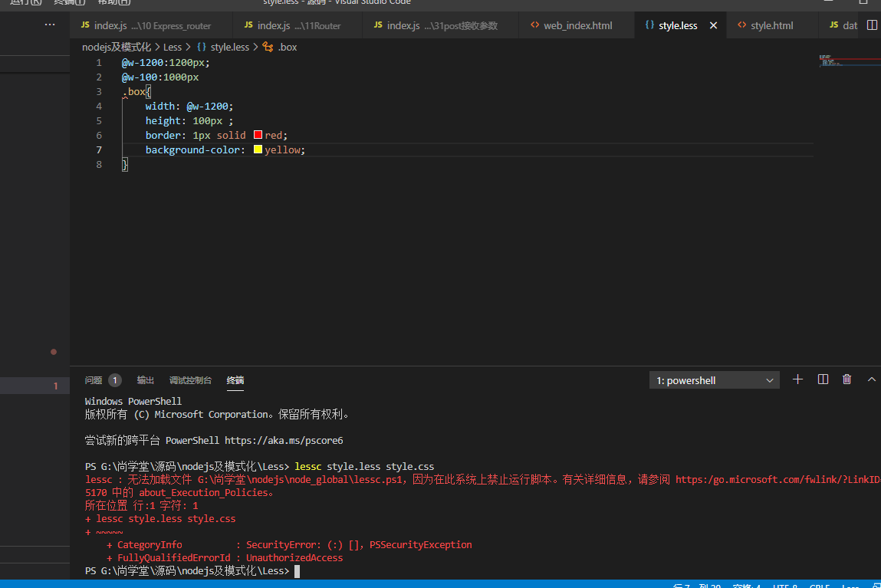Open the aka.ms/pscore6 link in terminal
The image size is (881, 588).
284,440
